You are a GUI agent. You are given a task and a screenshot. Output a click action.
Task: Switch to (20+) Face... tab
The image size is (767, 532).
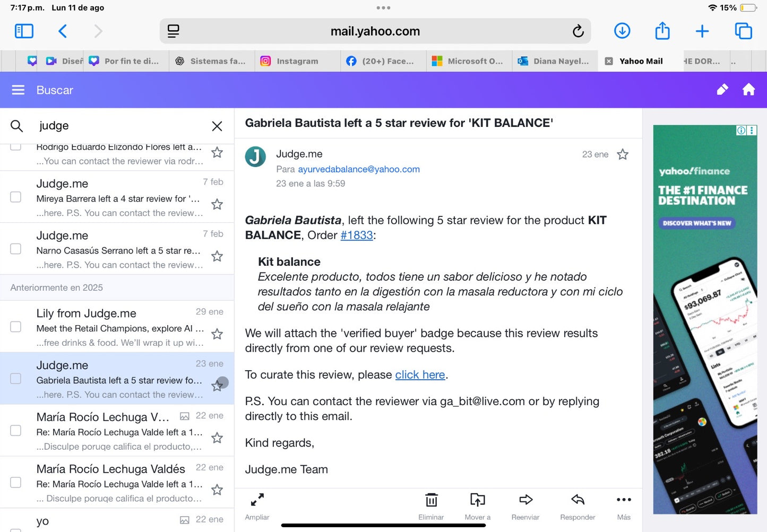pyautogui.click(x=383, y=61)
